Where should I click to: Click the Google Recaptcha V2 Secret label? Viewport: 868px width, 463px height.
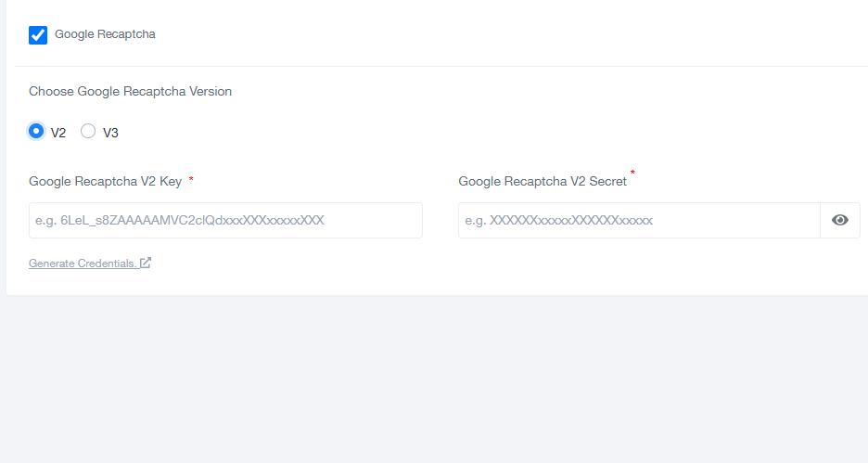coord(542,181)
